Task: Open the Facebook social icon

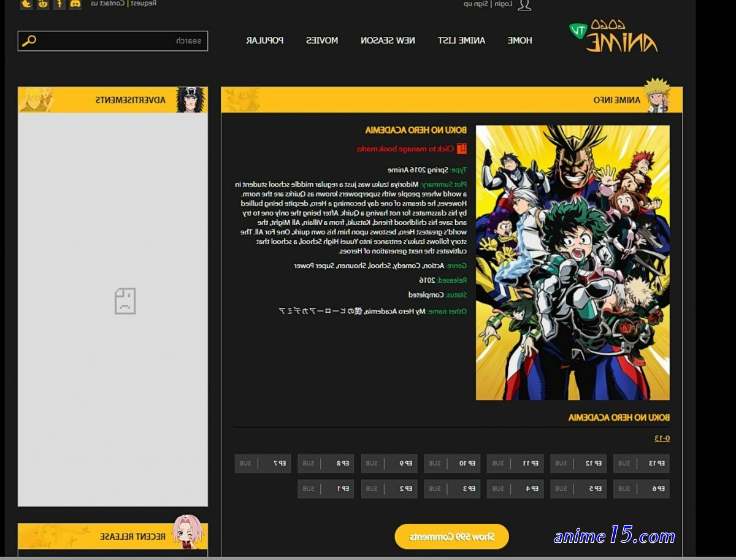Action: coord(59,4)
